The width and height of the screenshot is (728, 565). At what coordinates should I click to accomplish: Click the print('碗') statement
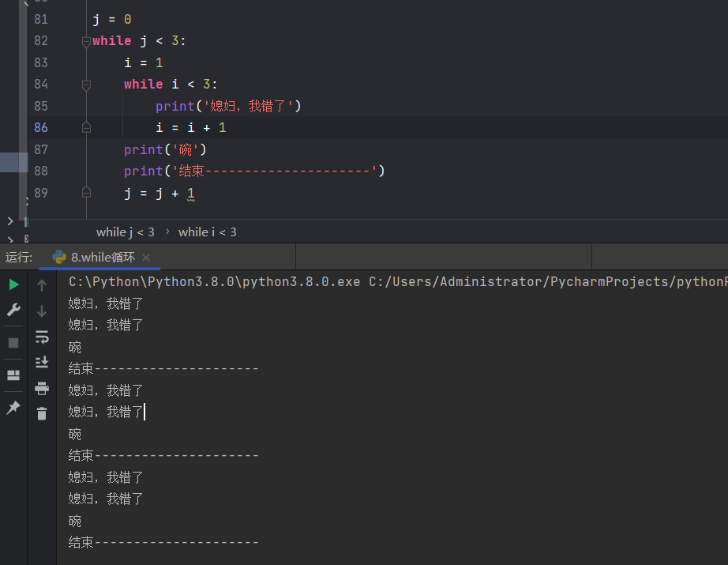(x=165, y=149)
